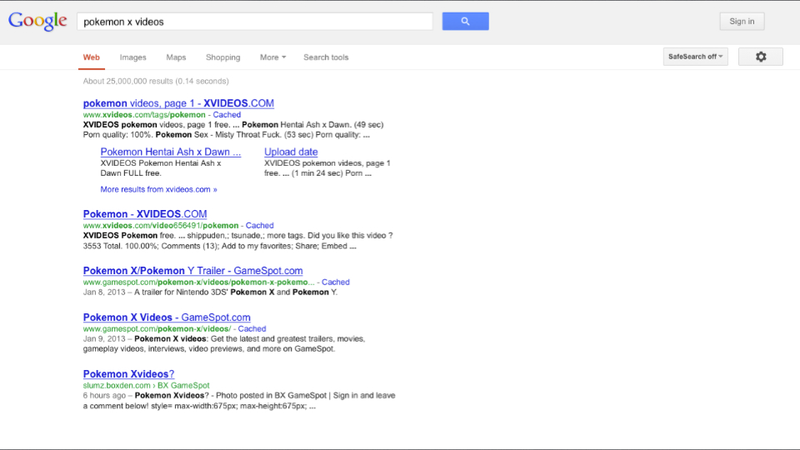
Task: Switch to the Images tab
Action: click(133, 57)
